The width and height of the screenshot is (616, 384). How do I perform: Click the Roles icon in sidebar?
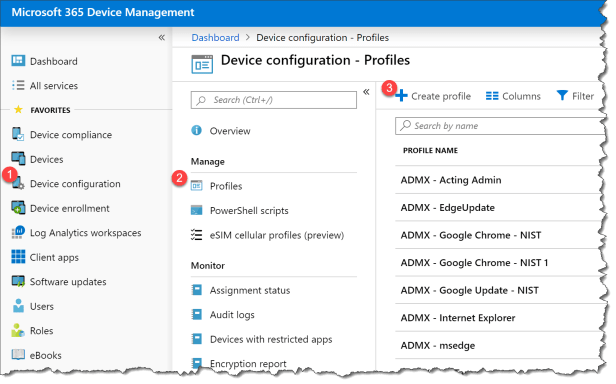pyautogui.click(x=18, y=331)
